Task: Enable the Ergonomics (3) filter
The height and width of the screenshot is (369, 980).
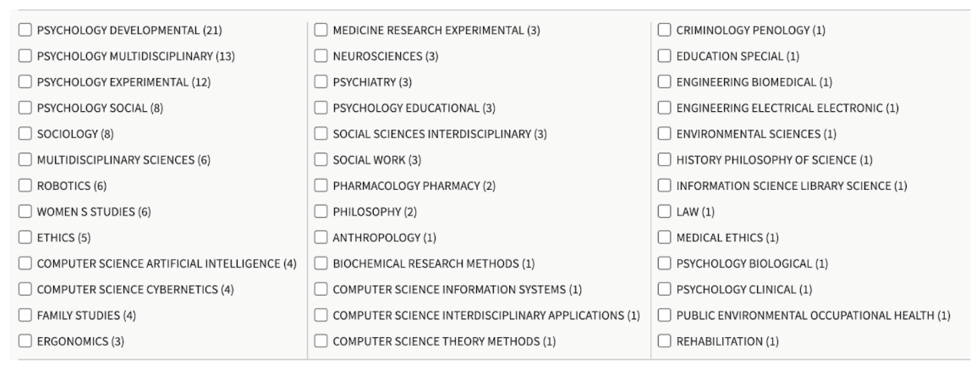Action: tap(25, 341)
